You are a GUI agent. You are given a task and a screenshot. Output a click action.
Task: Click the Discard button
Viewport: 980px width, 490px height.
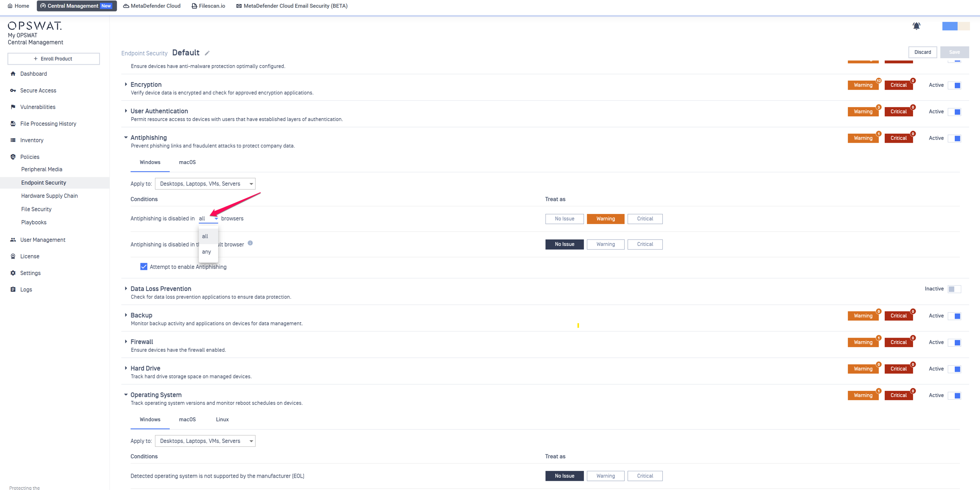tap(922, 52)
